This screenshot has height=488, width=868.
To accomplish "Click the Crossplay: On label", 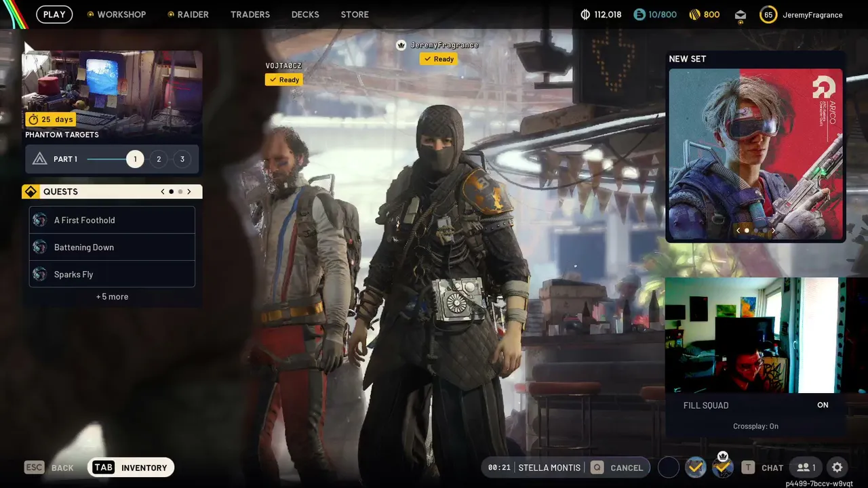I will click(x=755, y=426).
